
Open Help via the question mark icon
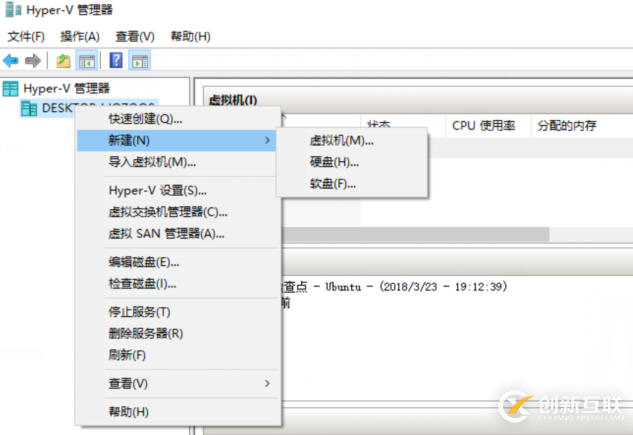point(116,61)
